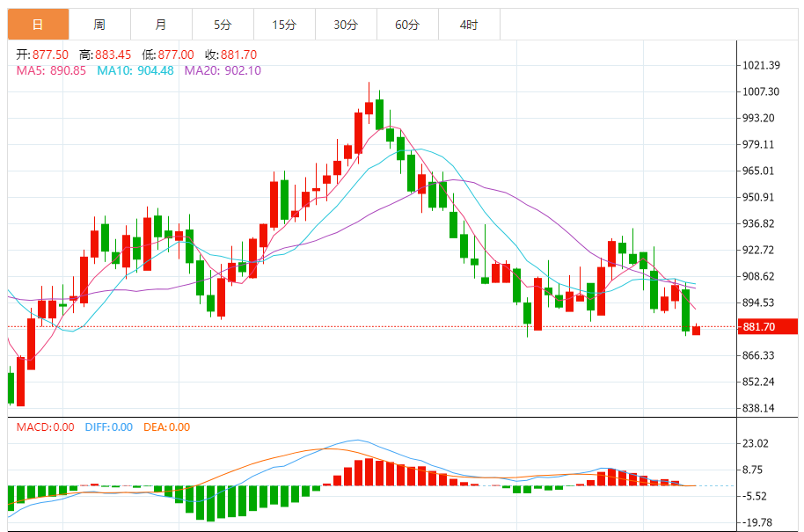
Task: Click the 922.72 price axis label
Action: click(758, 250)
